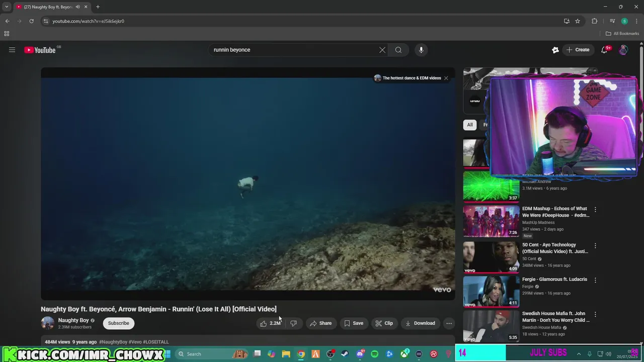Image resolution: width=644 pixels, height=362 pixels.
Task: Open 50 Cent Ayo Technology thumbnail
Action: pyautogui.click(x=491, y=257)
